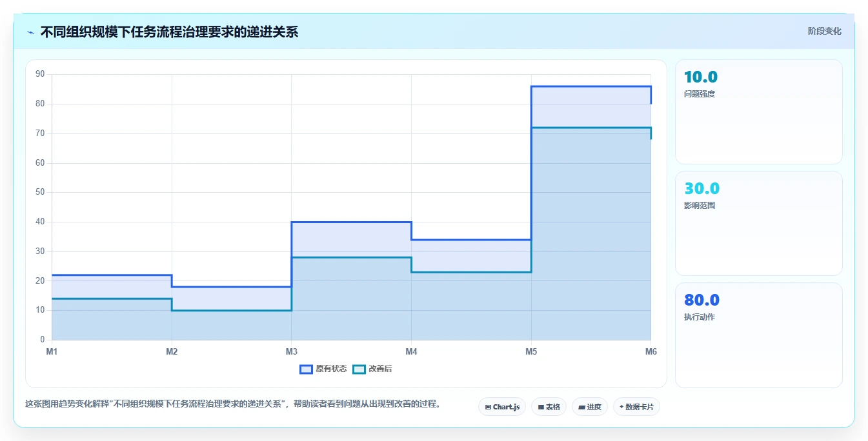The image size is (868, 441).
Task: Click the M4 axis label
Action: (x=411, y=351)
